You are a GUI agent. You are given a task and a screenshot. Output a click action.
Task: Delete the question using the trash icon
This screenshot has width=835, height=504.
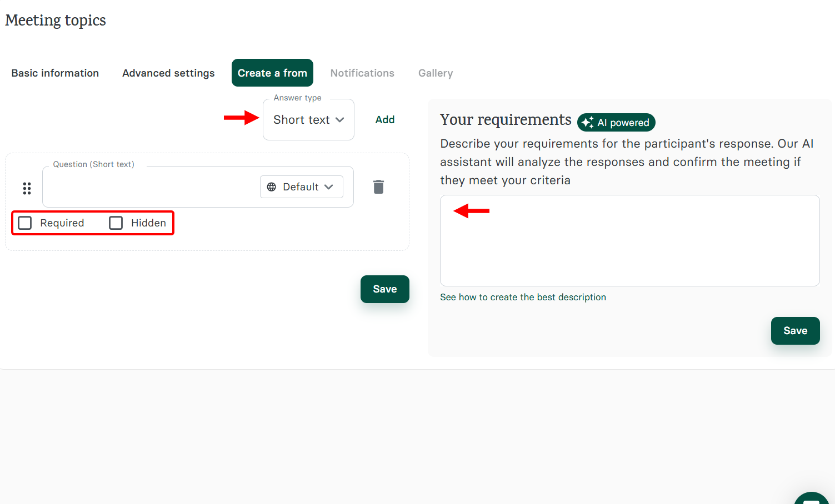click(378, 187)
